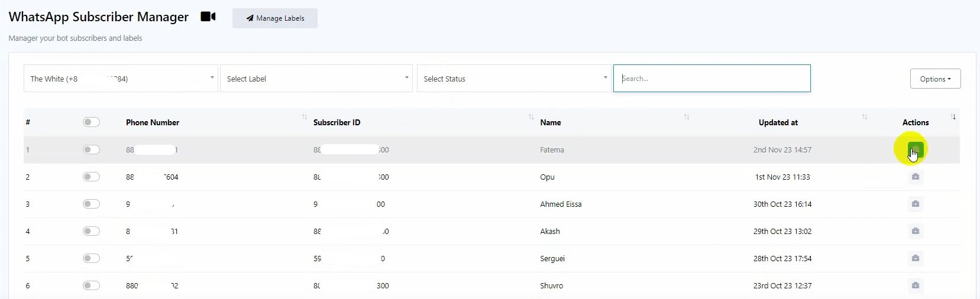Viewport: 980px width, 299px height.
Task: Open the action icon for Akash's row
Action: point(915,231)
